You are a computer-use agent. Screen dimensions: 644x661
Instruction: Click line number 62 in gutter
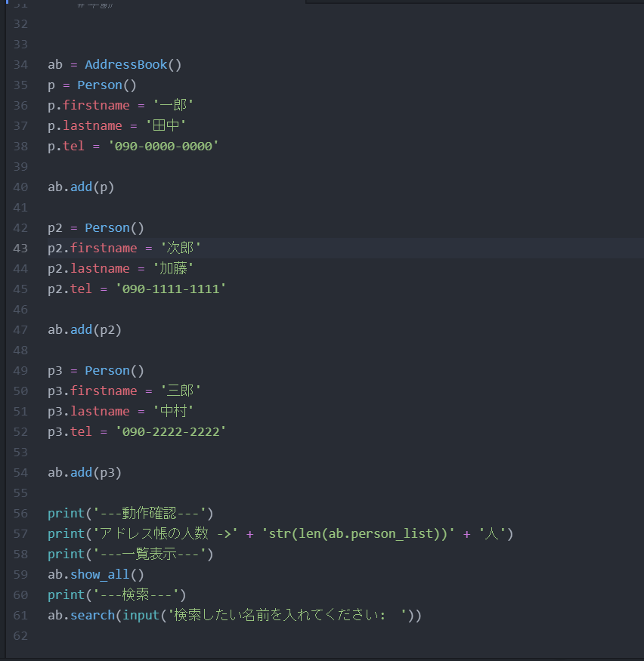click(x=20, y=636)
